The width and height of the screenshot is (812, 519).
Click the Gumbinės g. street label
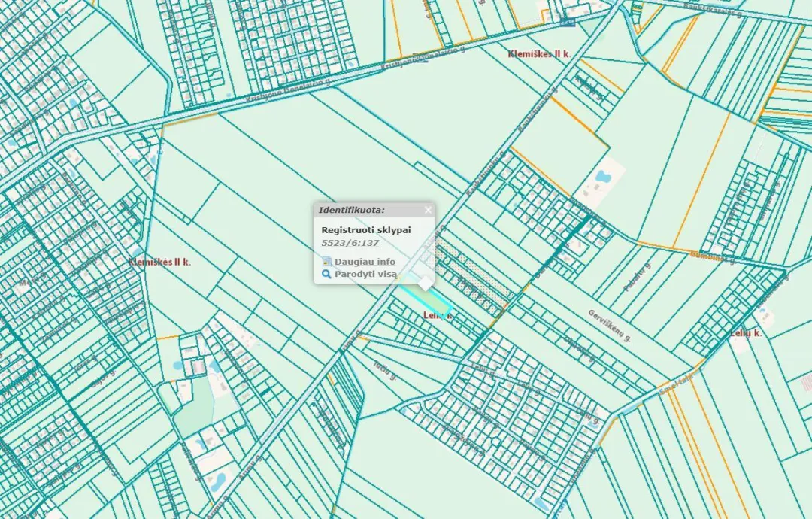[713, 257]
